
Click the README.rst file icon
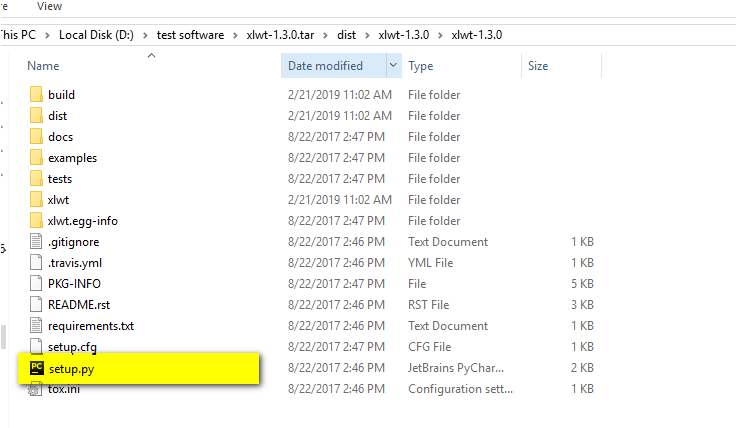point(36,304)
